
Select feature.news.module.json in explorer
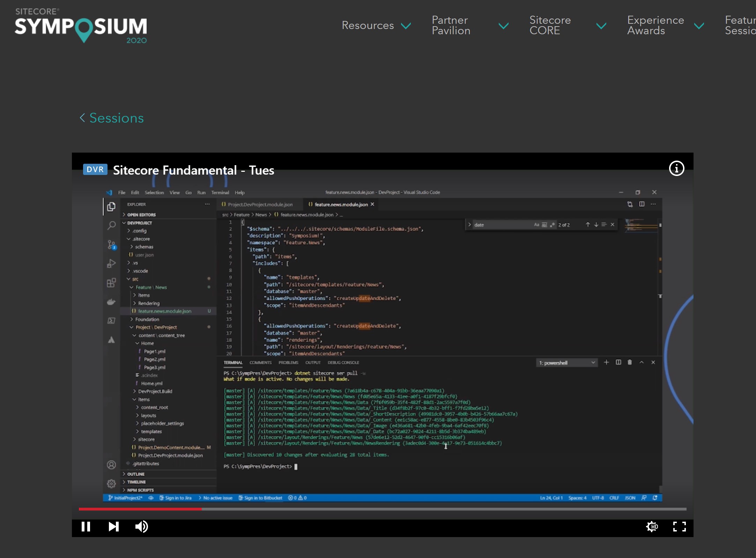click(x=164, y=311)
